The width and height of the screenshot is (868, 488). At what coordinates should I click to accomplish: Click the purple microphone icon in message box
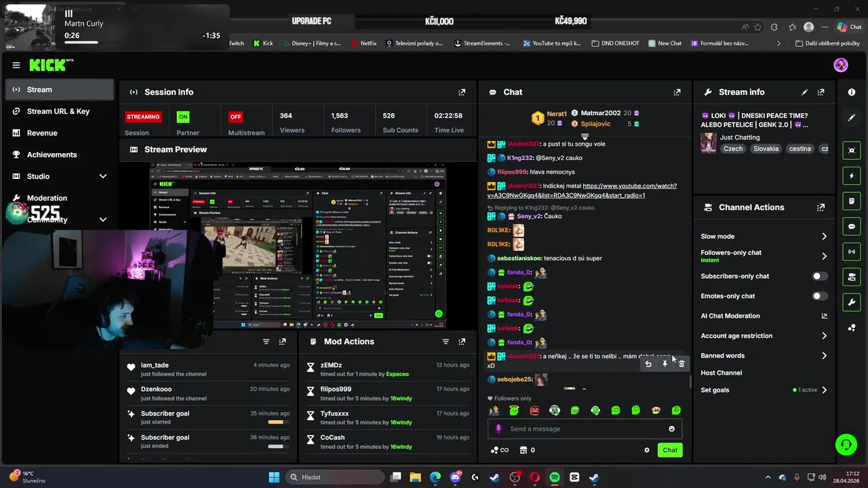point(498,429)
